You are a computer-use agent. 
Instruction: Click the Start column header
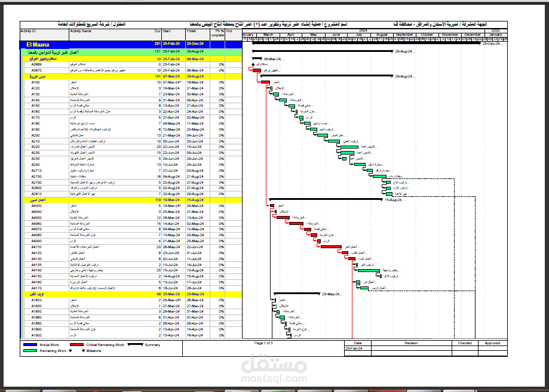tap(167, 31)
